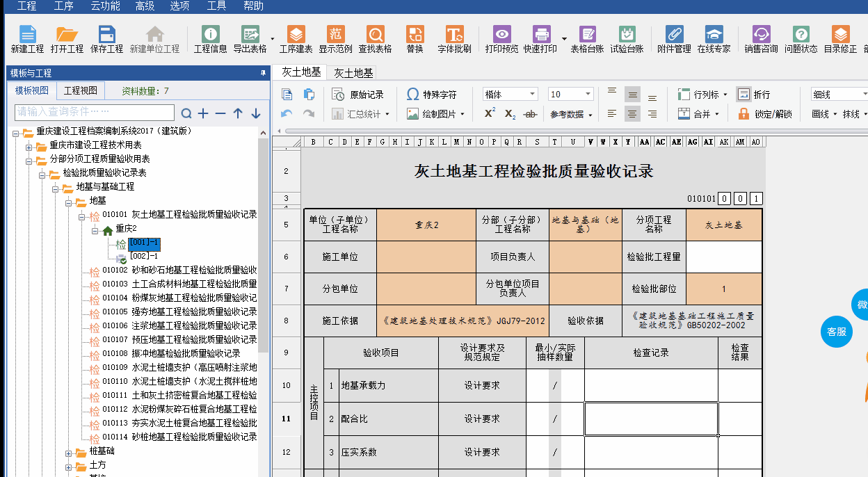Image resolution: width=868 pixels, height=477 pixels.
Task: Open the 云功能 menu
Action: point(105,6)
